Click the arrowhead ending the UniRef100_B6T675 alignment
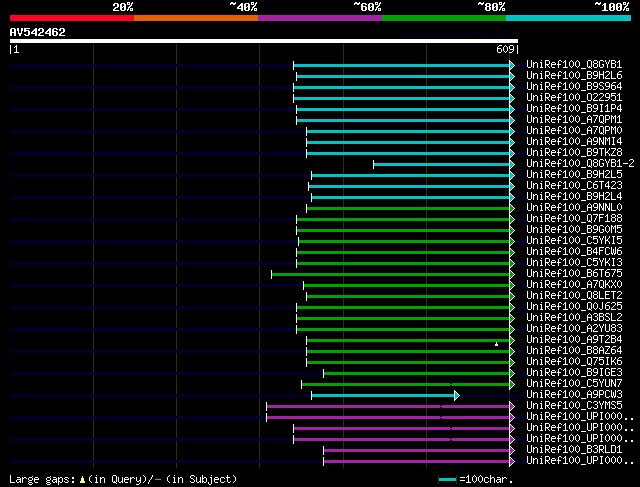 [x=512, y=274]
